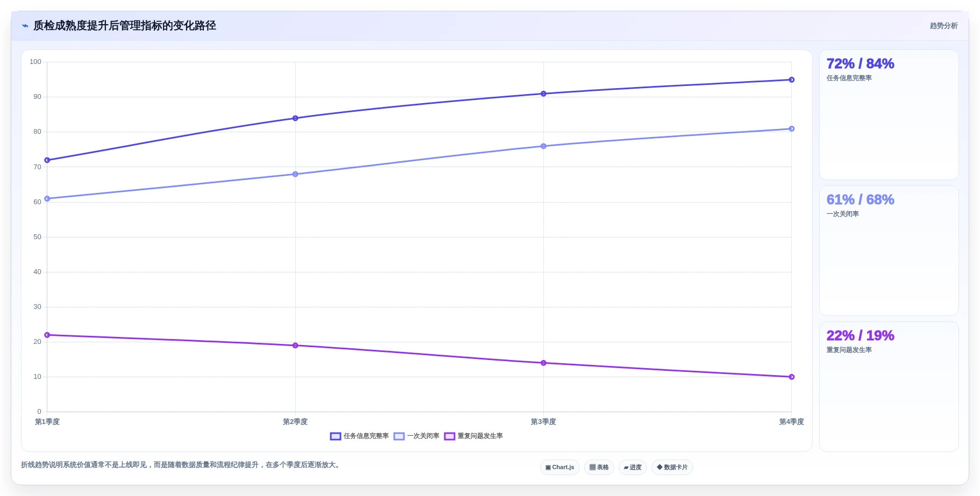
Task: Click the 72% / 84% metric card
Action: [x=889, y=115]
